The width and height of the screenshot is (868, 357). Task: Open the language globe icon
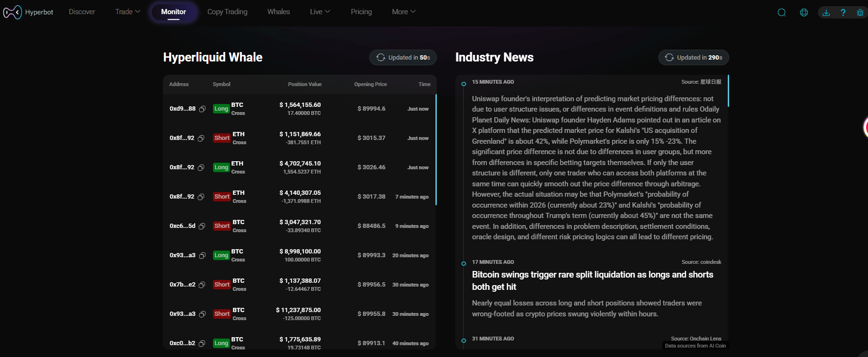pos(804,12)
